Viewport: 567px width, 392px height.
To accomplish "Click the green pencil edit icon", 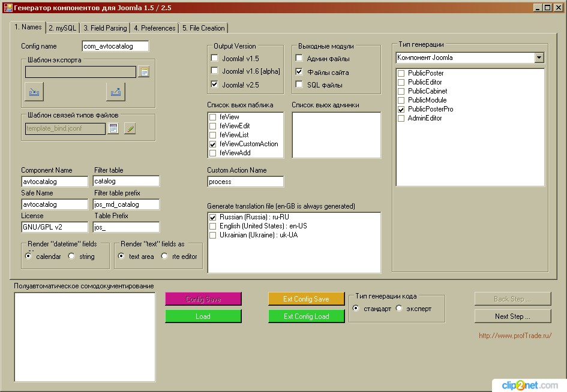I will (x=130, y=128).
